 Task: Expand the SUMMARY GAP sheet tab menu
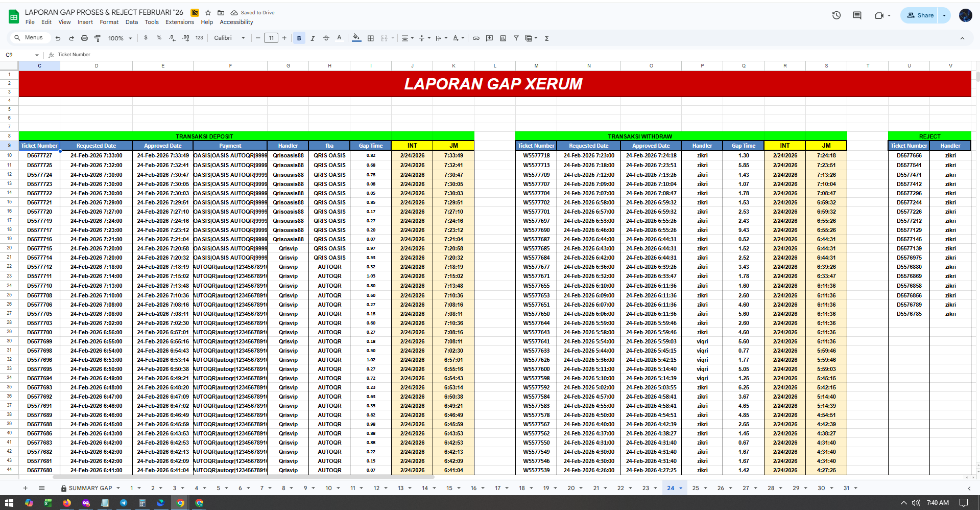(x=118, y=489)
